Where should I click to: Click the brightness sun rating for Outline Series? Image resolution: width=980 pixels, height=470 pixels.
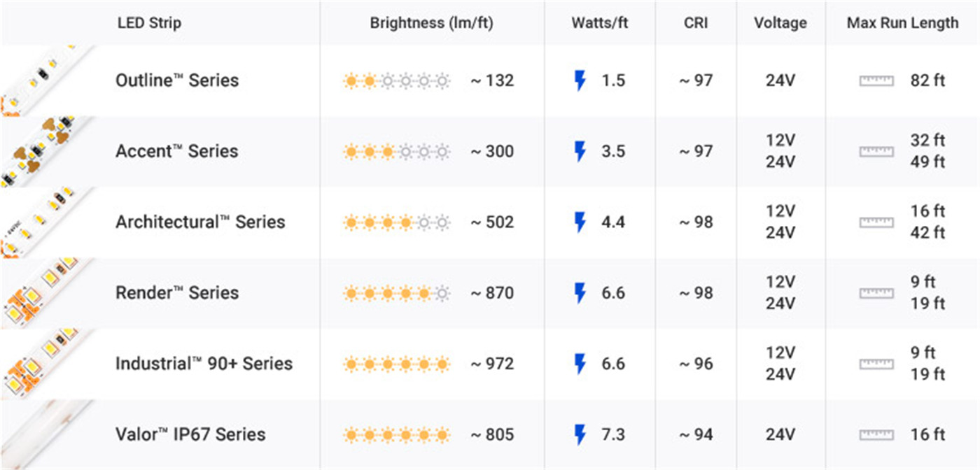point(397,81)
